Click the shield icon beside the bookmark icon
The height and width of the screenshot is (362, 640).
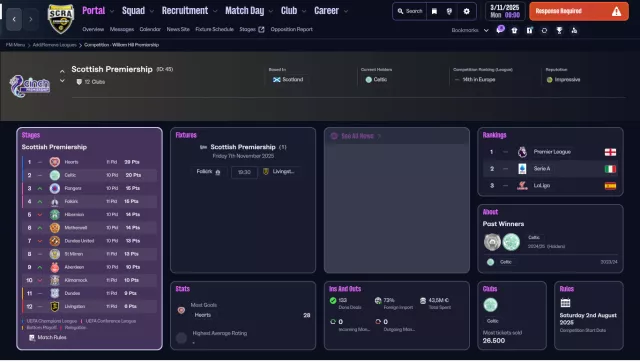[449, 11]
